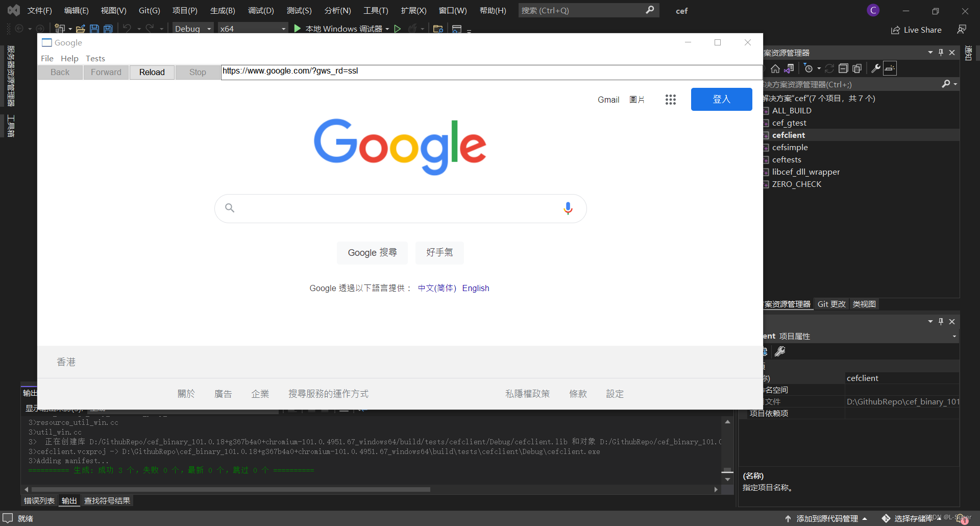Click the microphone voice search icon
Viewport: 980px width, 526px height.
coord(568,208)
